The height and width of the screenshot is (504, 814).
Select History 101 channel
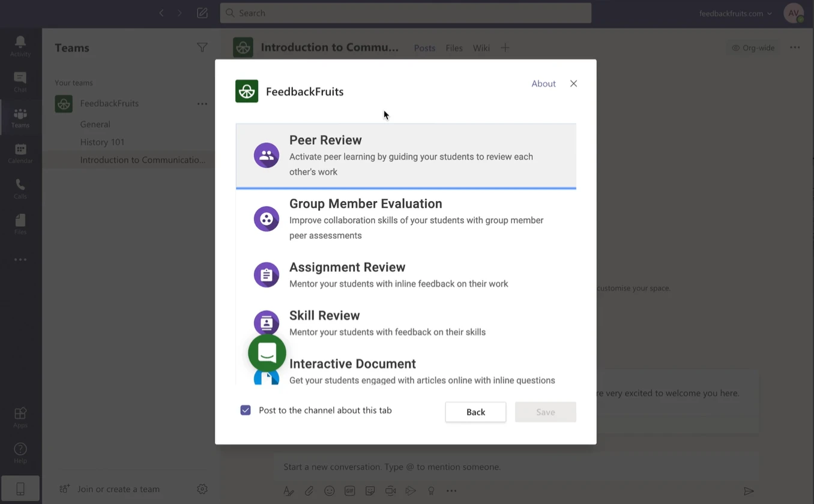(x=103, y=142)
